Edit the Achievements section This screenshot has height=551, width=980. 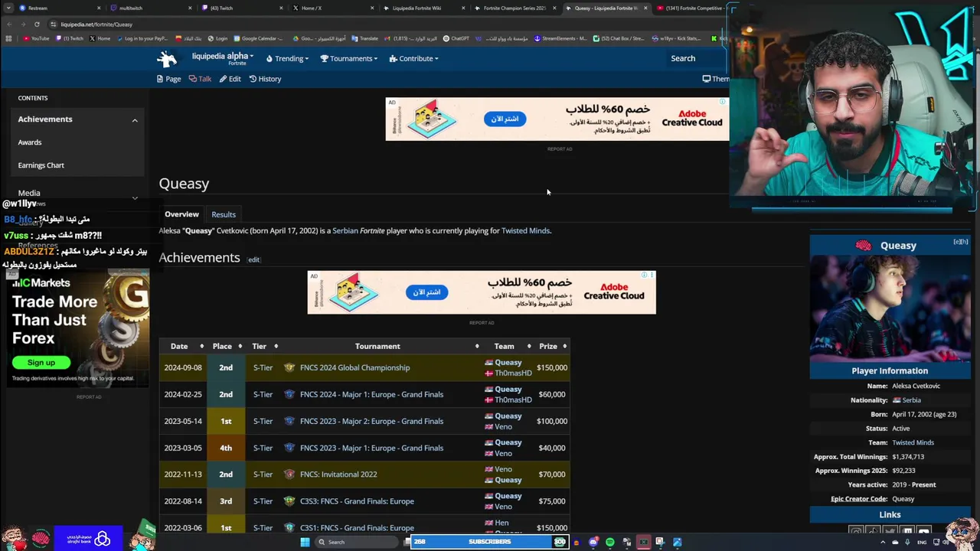(253, 259)
